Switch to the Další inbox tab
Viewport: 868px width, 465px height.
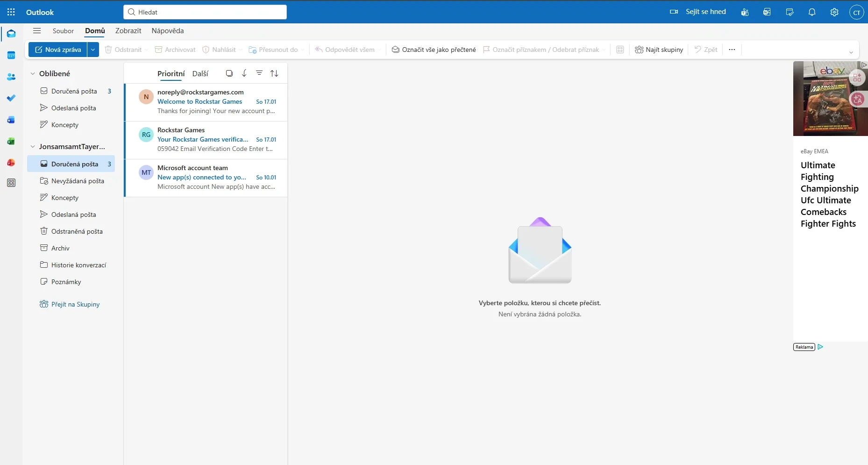tap(200, 73)
